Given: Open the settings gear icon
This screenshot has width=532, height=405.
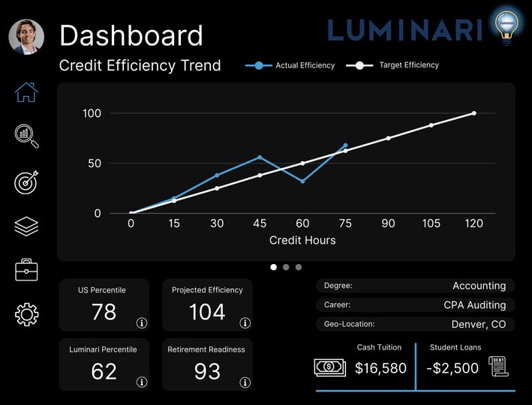Looking at the screenshot, I should [26, 314].
